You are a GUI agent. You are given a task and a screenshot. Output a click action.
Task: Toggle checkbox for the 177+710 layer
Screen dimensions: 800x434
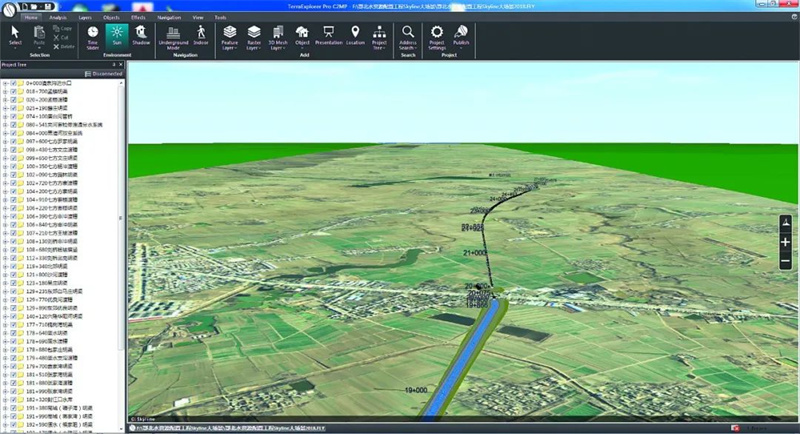click(x=13, y=324)
